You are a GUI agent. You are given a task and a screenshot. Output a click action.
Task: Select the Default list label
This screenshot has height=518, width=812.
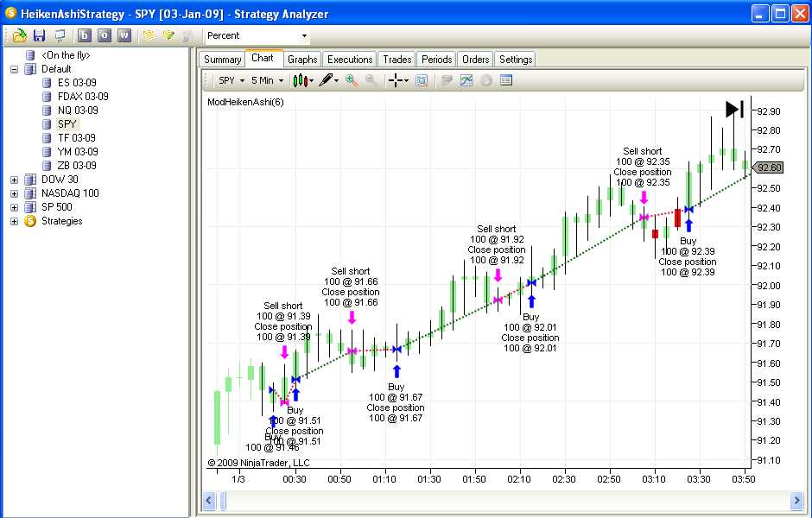(56, 69)
